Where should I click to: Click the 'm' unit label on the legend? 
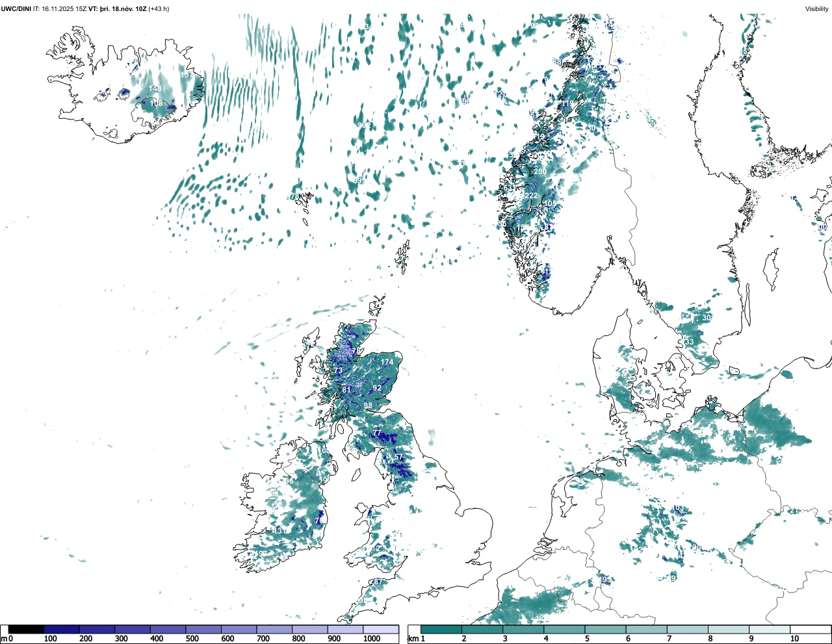pyautogui.click(x=4, y=639)
